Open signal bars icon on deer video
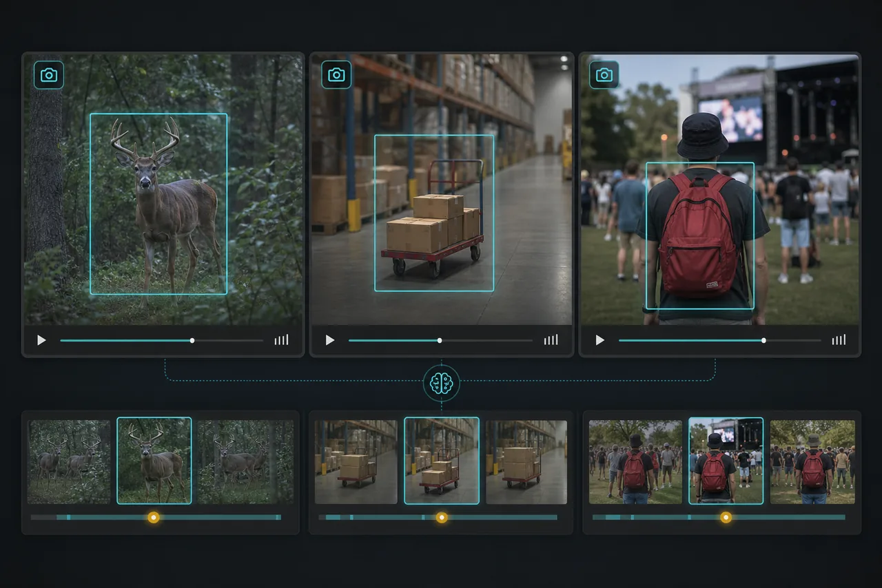This screenshot has height=588, width=882. click(x=281, y=340)
